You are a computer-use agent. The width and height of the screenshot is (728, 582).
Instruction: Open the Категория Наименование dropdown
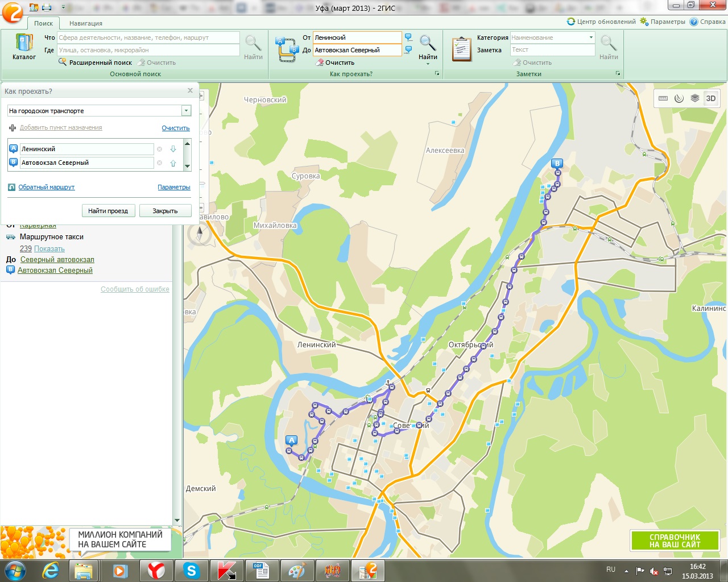click(x=591, y=38)
